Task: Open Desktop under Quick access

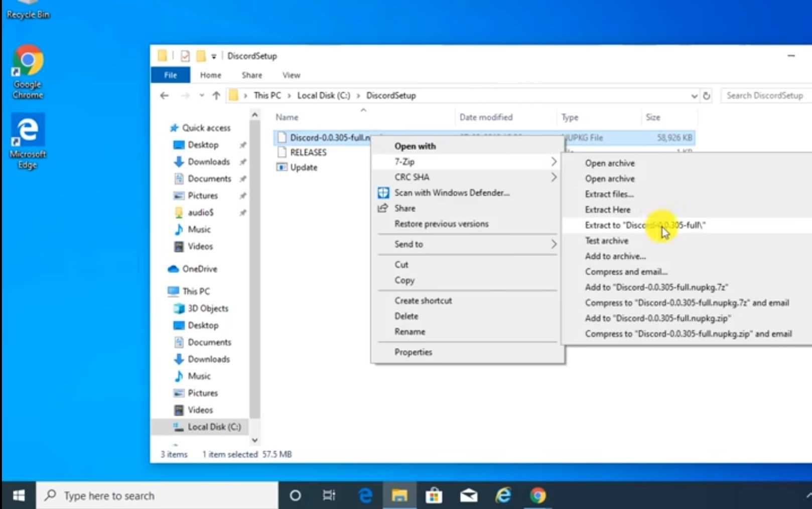Action: click(x=203, y=144)
